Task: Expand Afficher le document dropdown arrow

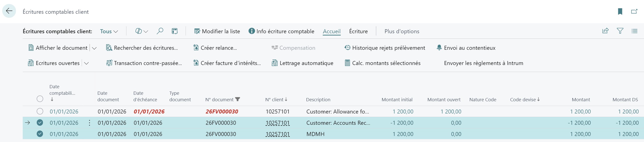Action: (x=94, y=48)
